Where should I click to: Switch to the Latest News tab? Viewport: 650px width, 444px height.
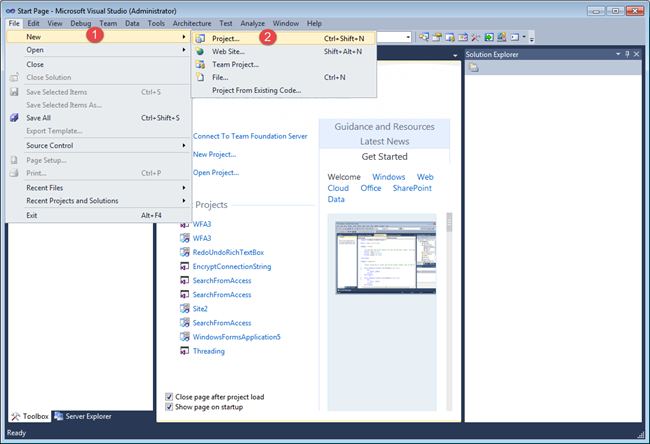pos(385,141)
